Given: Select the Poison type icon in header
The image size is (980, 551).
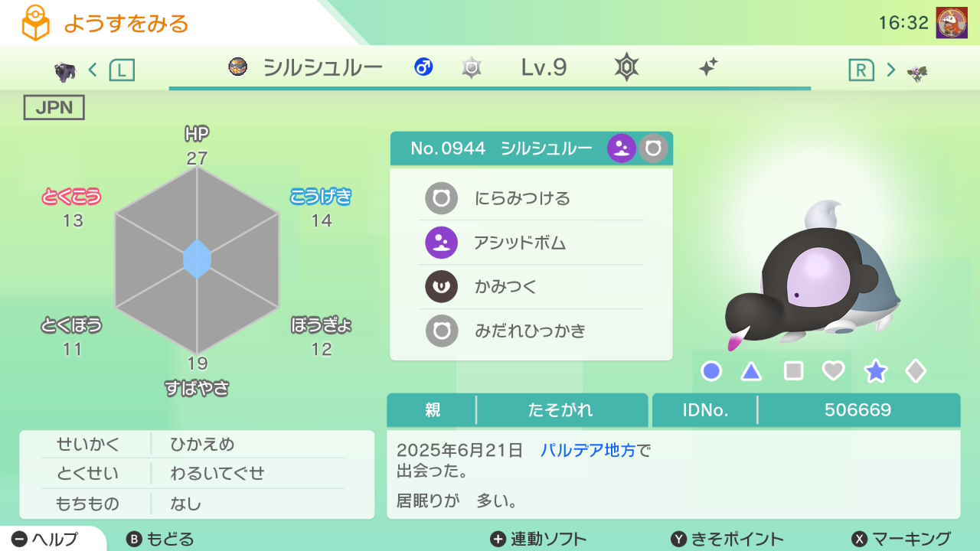Looking at the screenshot, I should (x=622, y=148).
